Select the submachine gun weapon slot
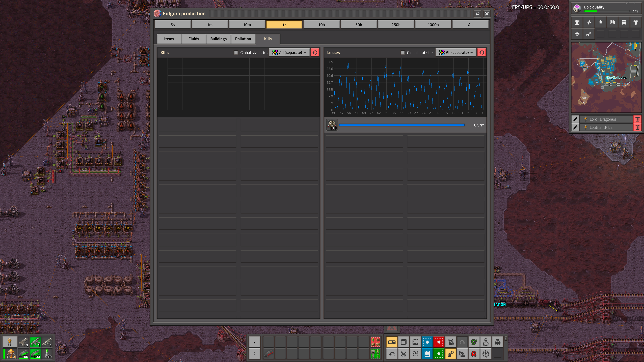 click(x=35, y=342)
